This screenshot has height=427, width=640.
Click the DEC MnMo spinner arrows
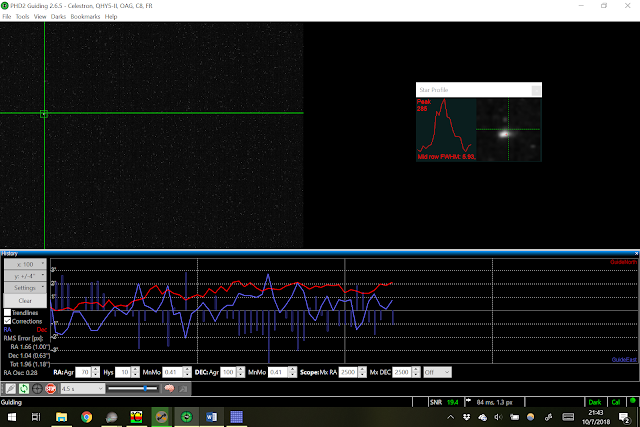coord(292,372)
